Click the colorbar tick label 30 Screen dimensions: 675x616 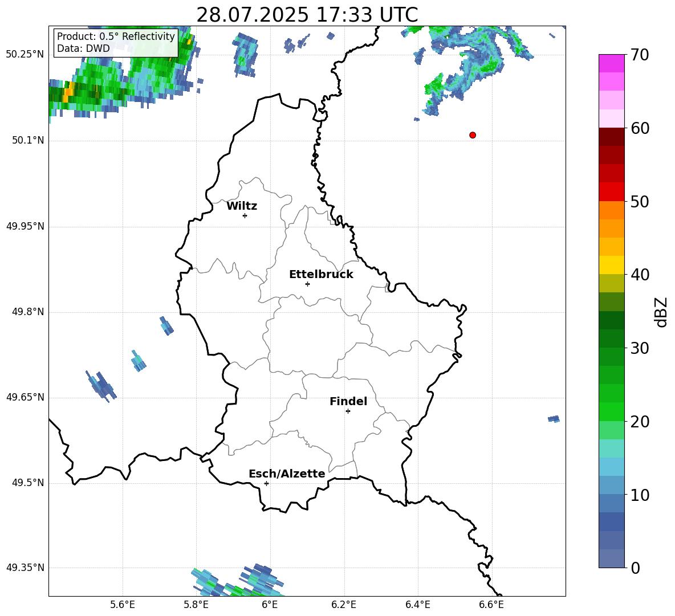(x=640, y=348)
